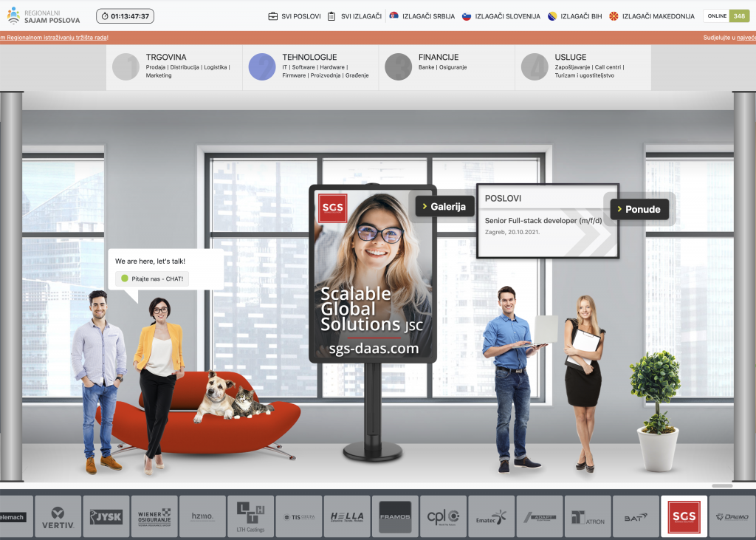Click the Online 348 counter badge

(726, 16)
